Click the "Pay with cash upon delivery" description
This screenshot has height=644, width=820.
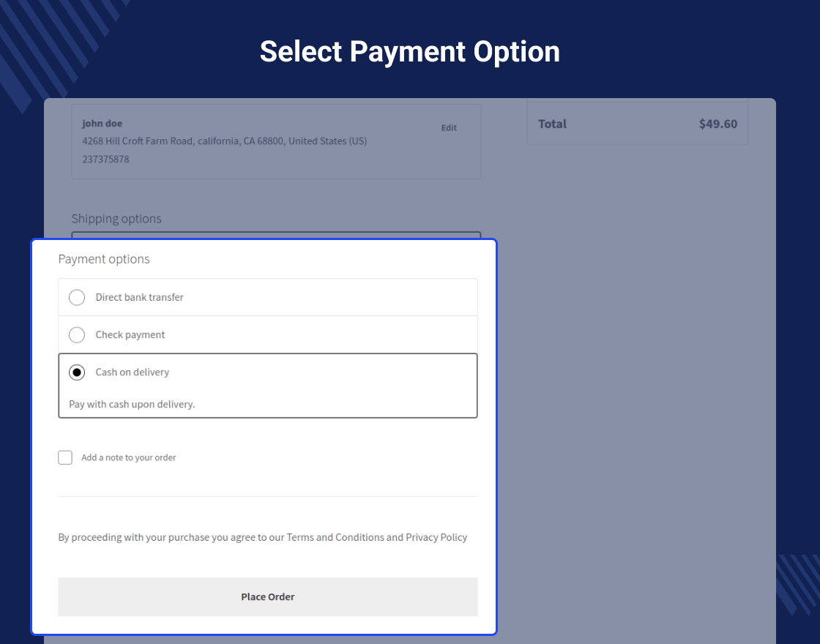click(x=132, y=404)
